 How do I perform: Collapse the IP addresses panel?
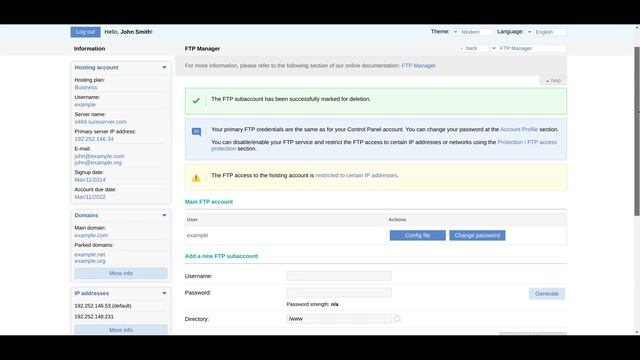point(164,293)
